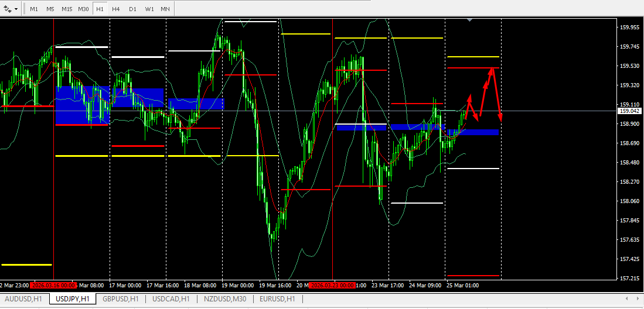Click the 157.845 price scale value
Image resolution: width=644 pixels, height=309 pixels.
tap(629, 221)
